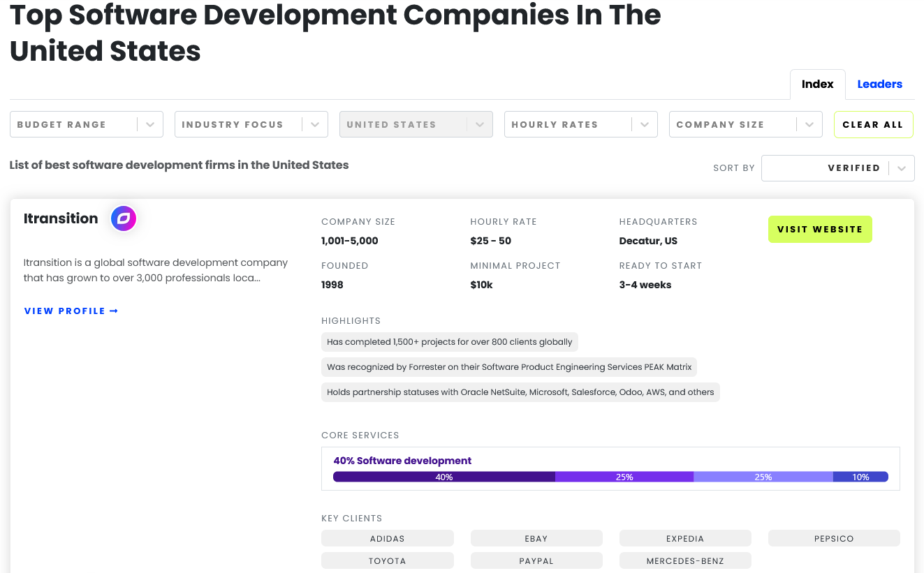
Task: Click the Oracle NetSuite partnership highlight chip
Action: pyautogui.click(x=520, y=392)
